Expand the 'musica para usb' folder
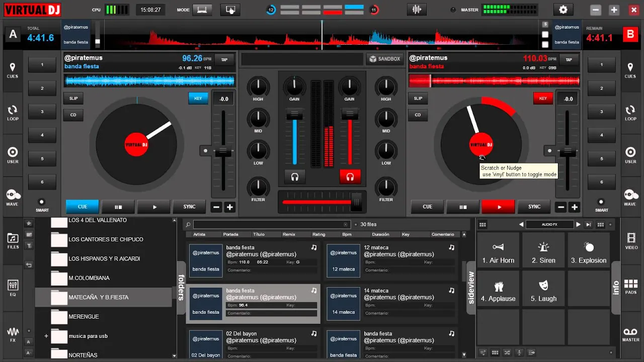The image size is (644, 362). point(46,336)
